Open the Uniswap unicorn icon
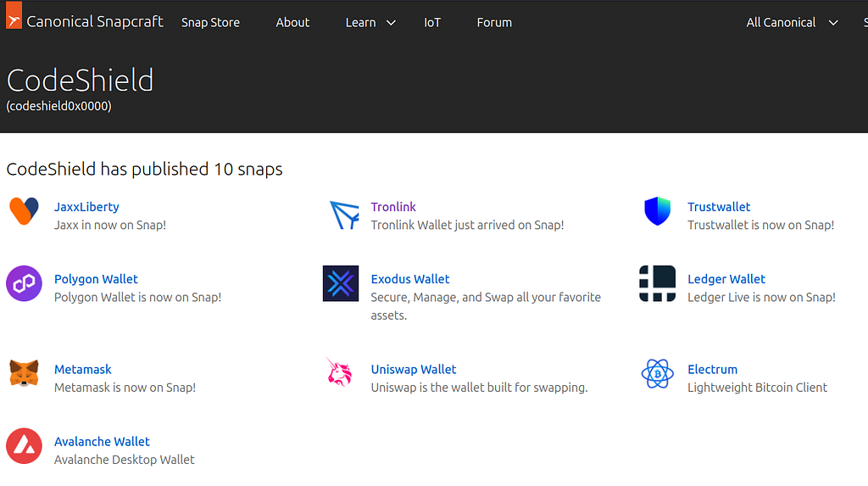The width and height of the screenshot is (868, 486). pos(339,371)
